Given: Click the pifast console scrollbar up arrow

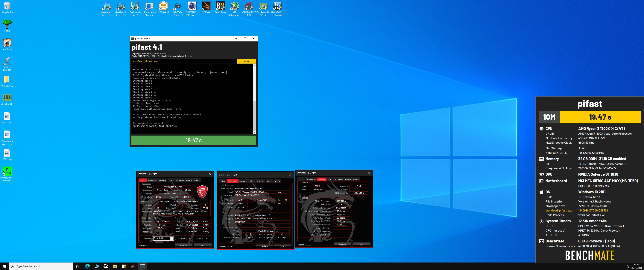Looking at the screenshot, I should [x=254, y=66].
